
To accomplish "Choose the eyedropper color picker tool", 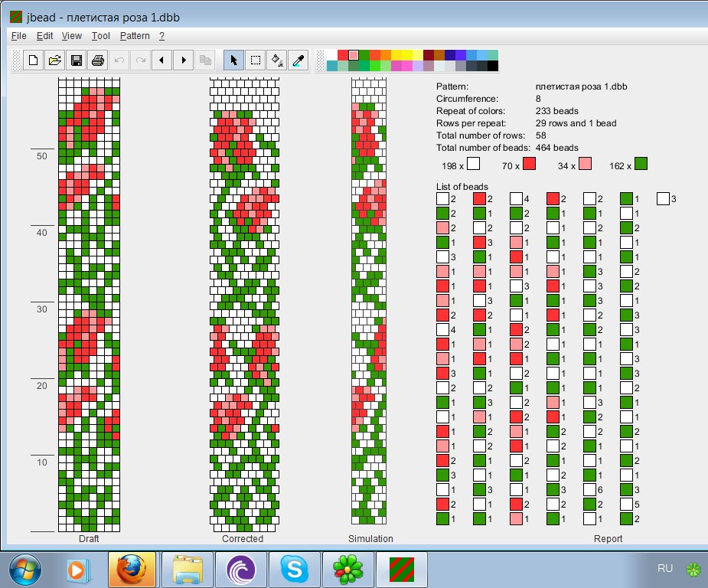I will click(x=299, y=60).
